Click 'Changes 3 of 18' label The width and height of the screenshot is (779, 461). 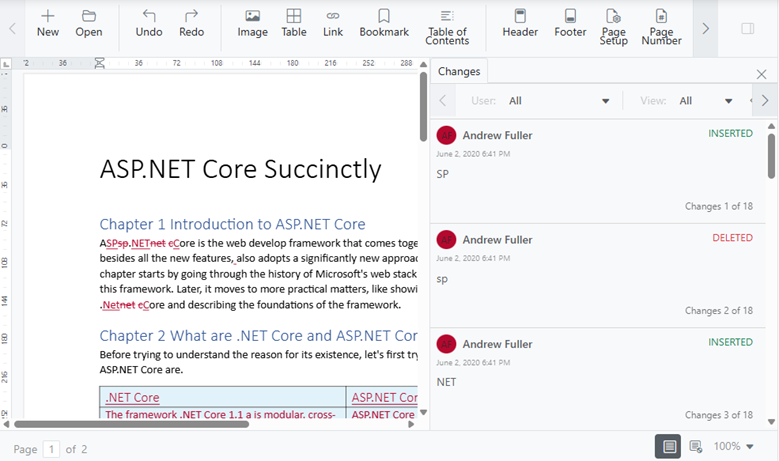718,415
